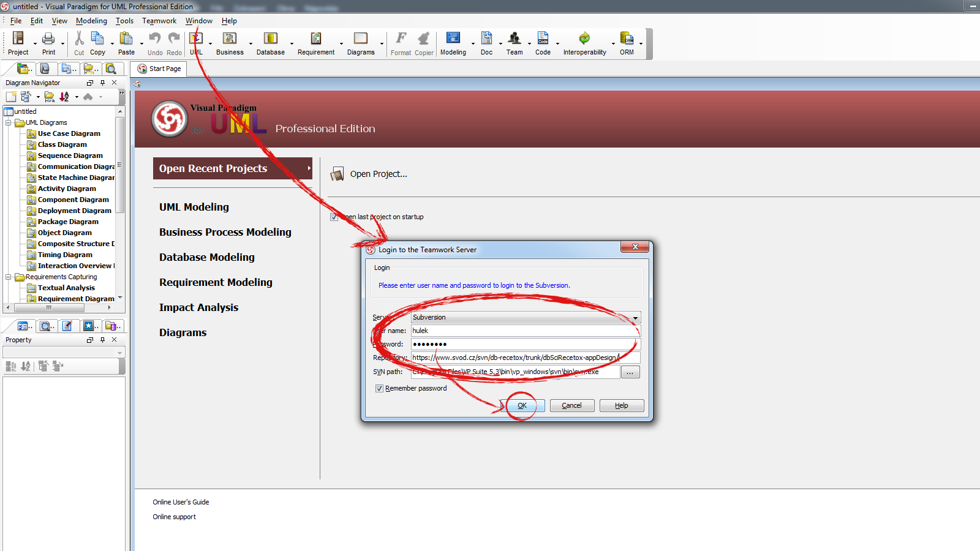Open the Code toolbar button
The height and width of the screenshot is (551, 980).
pos(543,43)
